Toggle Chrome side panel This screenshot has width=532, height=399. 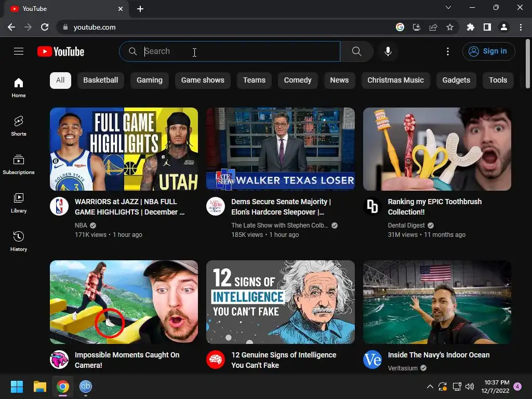487,27
